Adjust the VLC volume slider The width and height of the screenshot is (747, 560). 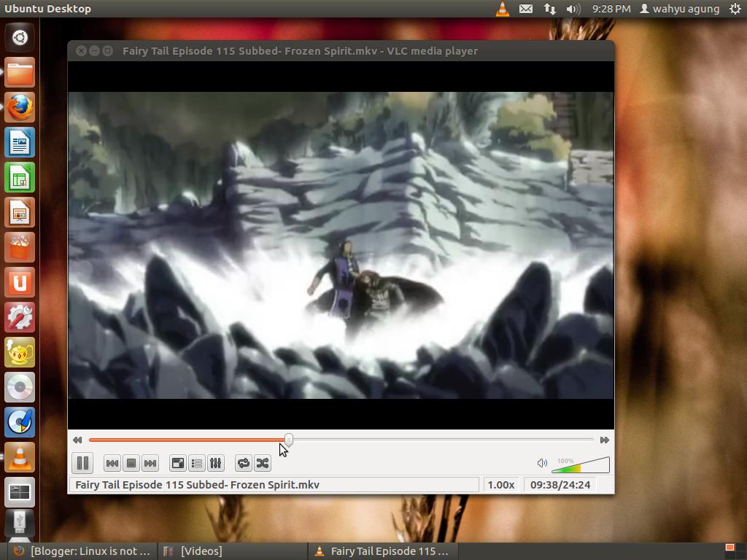pyautogui.click(x=580, y=464)
